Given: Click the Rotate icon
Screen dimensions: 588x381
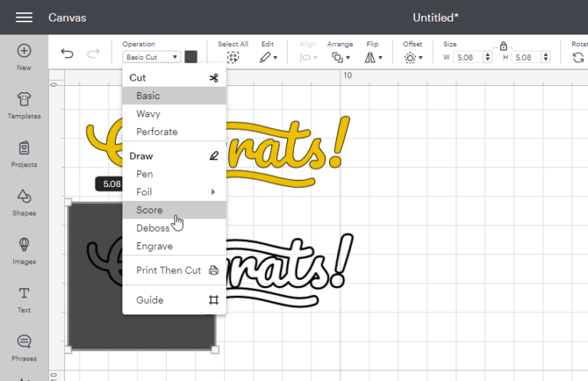Looking at the screenshot, I should pos(578,57).
